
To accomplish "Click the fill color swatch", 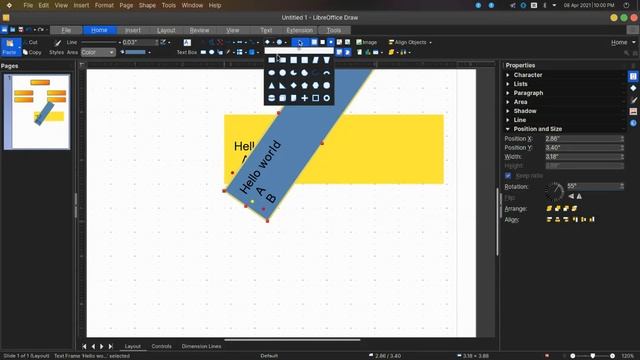I will pos(135,52).
